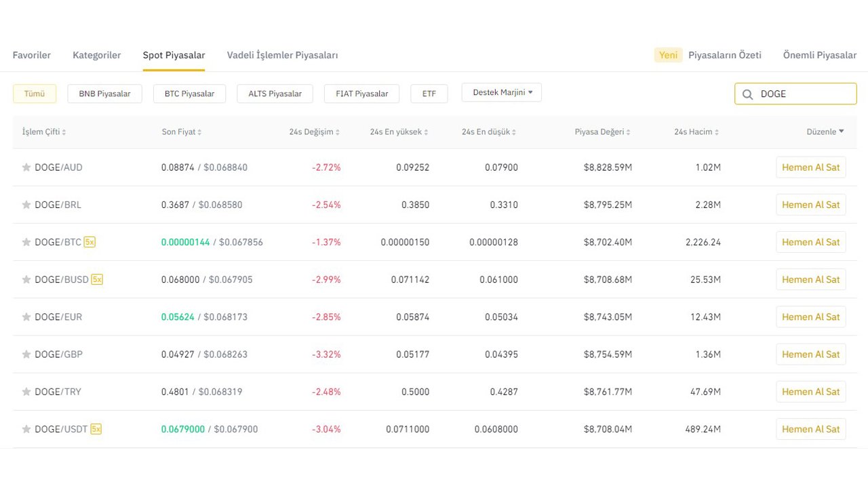Click the 5x margin badge on DOGE/USDT
Screen dimensions: 868x488
coord(96,429)
